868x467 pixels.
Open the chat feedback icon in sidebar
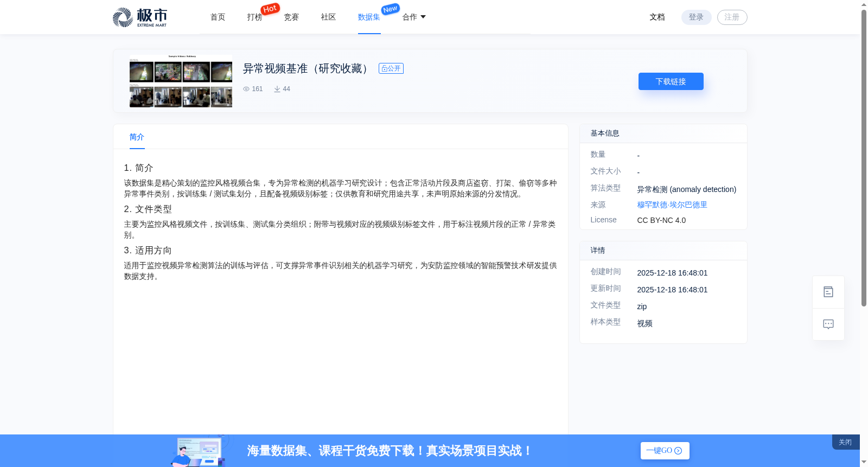coord(828,324)
